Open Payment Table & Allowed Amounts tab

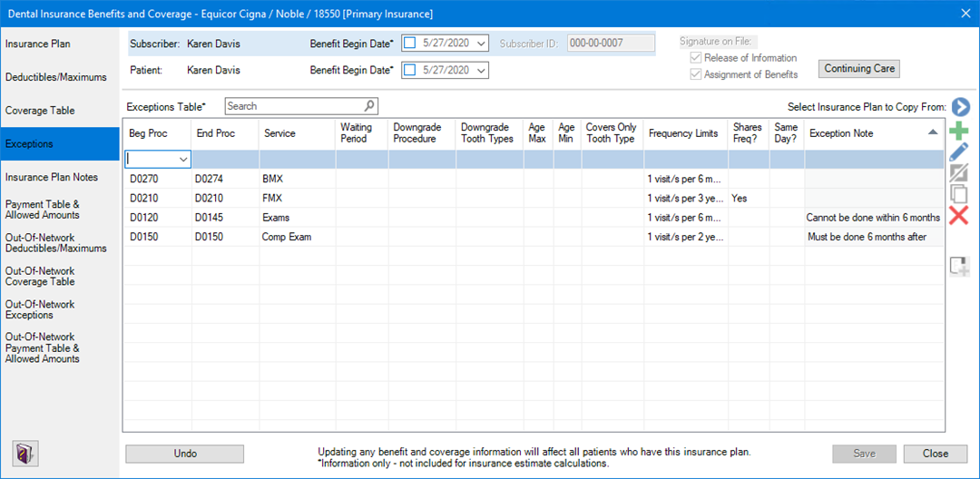pyautogui.click(x=59, y=210)
